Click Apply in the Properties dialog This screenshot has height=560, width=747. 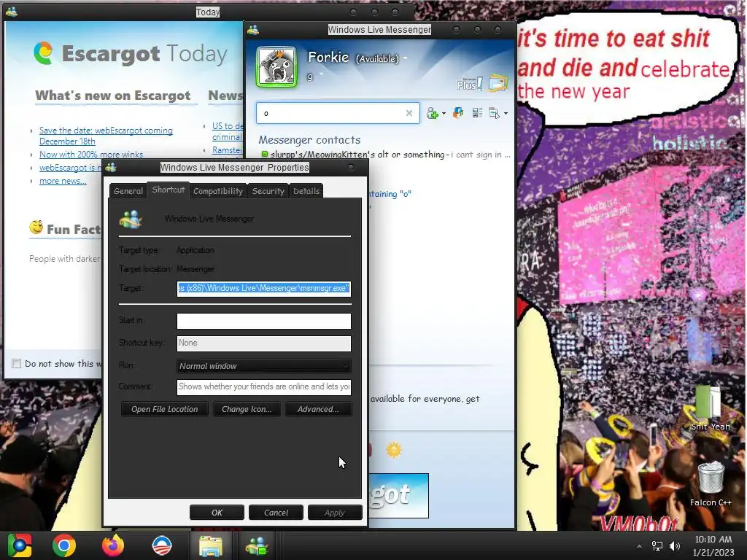(x=335, y=513)
